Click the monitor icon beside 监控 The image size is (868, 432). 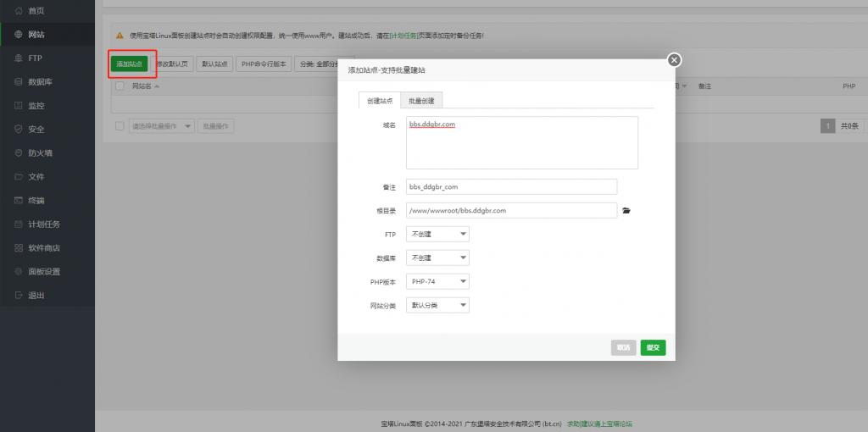point(19,106)
